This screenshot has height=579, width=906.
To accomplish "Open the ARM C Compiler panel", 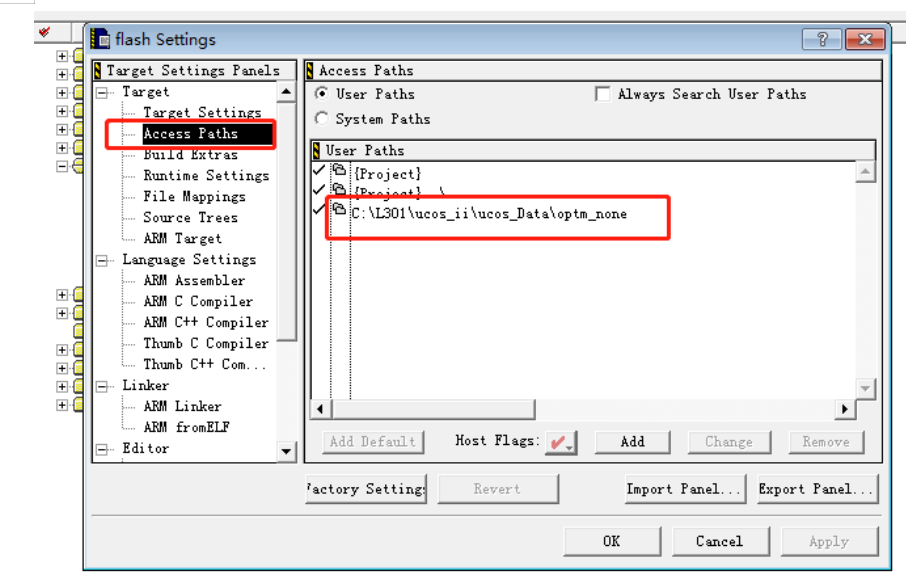I will click(x=198, y=301).
